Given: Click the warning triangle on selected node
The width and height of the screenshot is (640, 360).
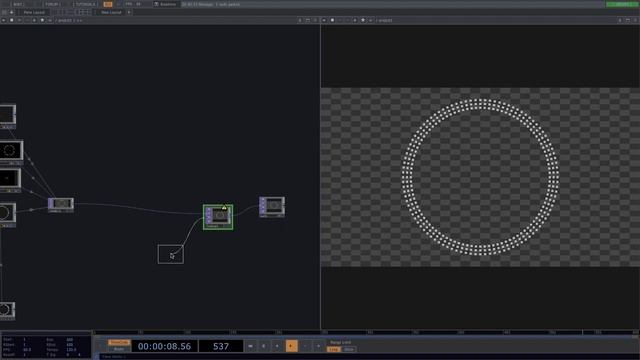Looking at the screenshot, I should [224, 208].
